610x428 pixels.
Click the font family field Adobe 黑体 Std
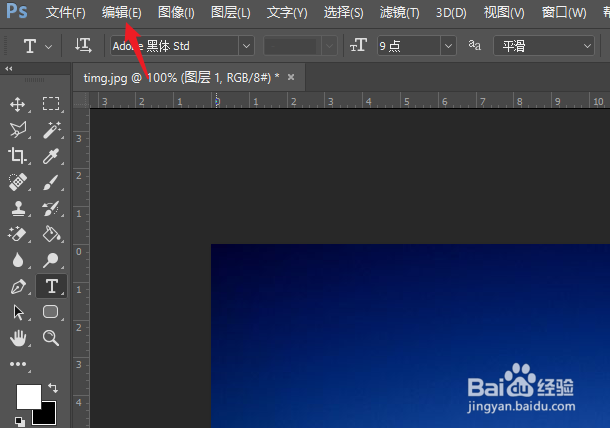(x=175, y=46)
